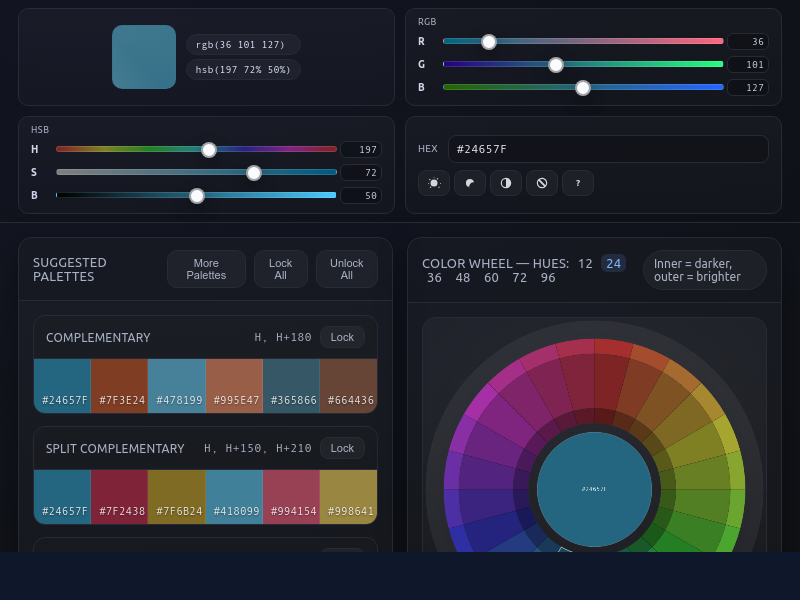This screenshot has height=600, width=800.
Task: Click the half-circle contrast icon
Action: click(x=505, y=183)
